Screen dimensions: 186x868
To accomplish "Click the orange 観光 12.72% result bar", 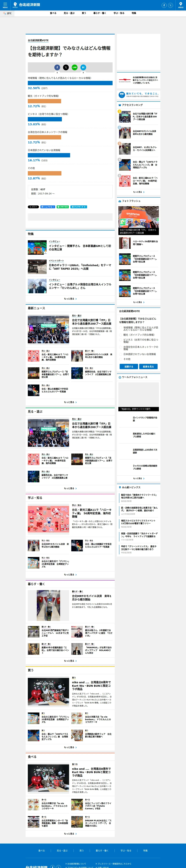I will [x=45, y=101].
